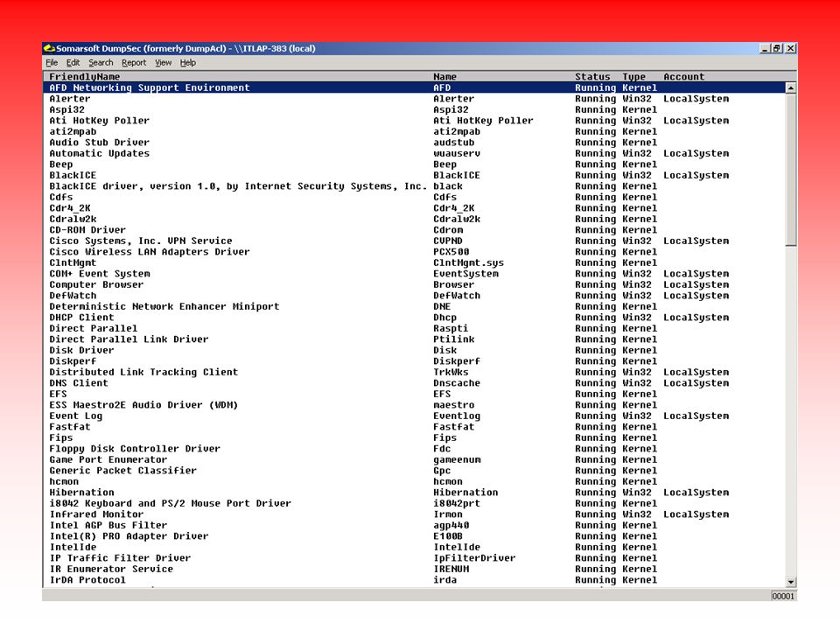This screenshot has width=840, height=630.
Task: Select i8042 Keyboard and PS/2 Mouse row
Action: [414, 503]
